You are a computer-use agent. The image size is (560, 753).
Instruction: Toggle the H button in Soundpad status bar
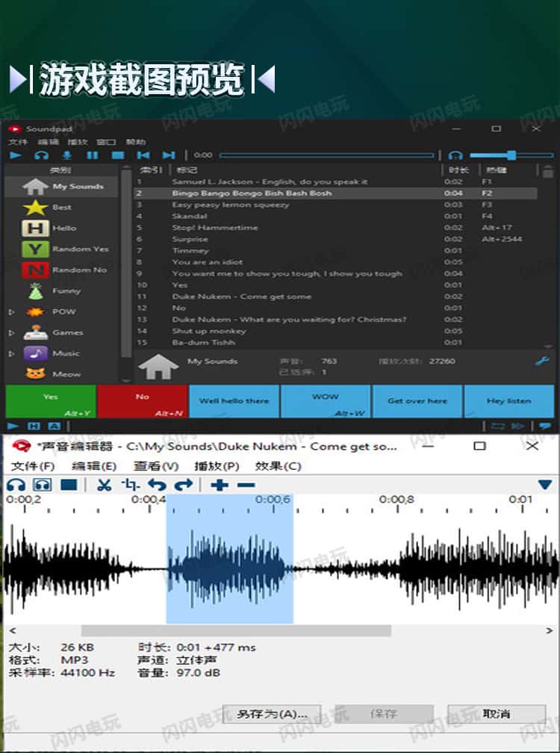tap(34, 426)
